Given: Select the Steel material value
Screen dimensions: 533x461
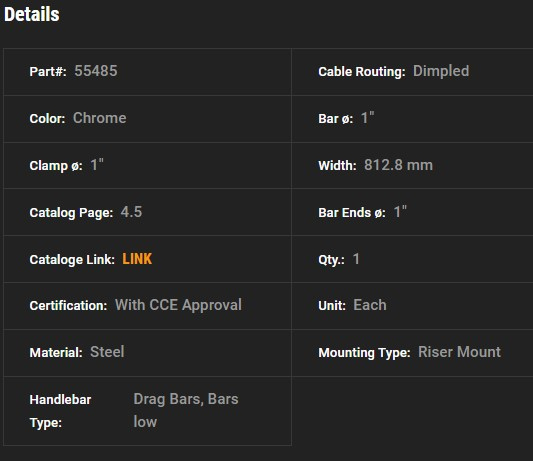Looking at the screenshot, I should click(107, 352).
